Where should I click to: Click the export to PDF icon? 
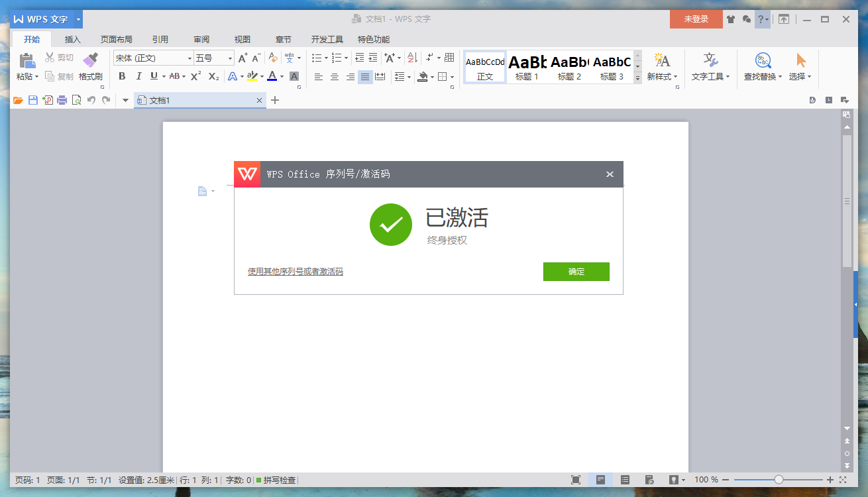(48, 100)
